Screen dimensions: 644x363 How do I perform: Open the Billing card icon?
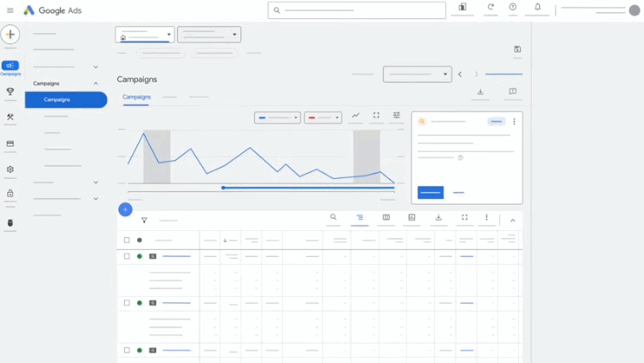pyautogui.click(x=10, y=143)
